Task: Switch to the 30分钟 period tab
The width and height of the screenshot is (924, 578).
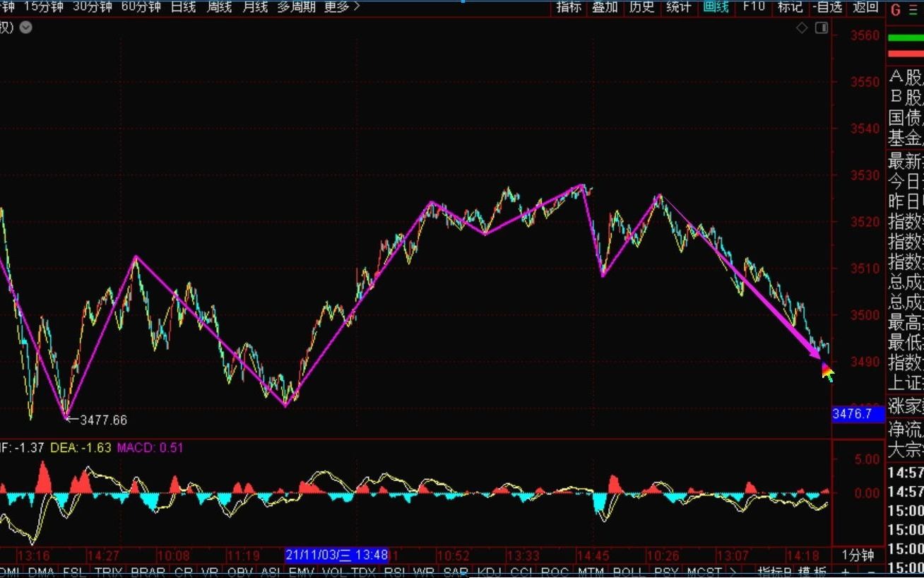Action: coord(93,7)
